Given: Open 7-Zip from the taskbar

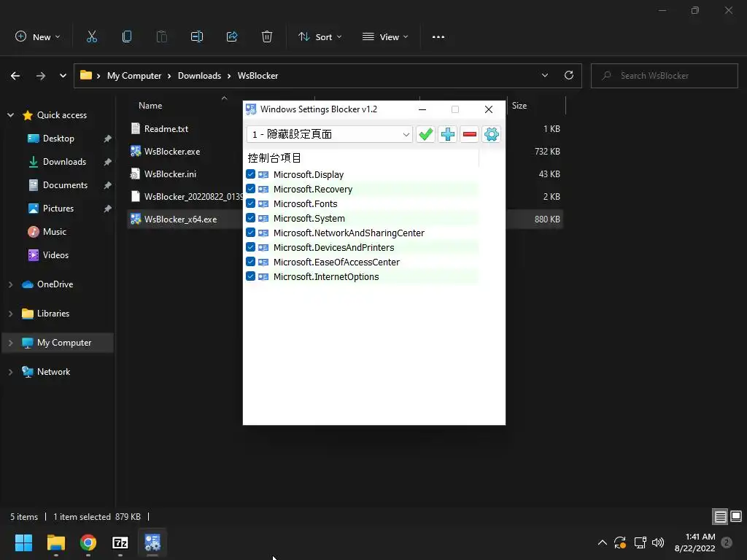Looking at the screenshot, I should pos(120,542).
